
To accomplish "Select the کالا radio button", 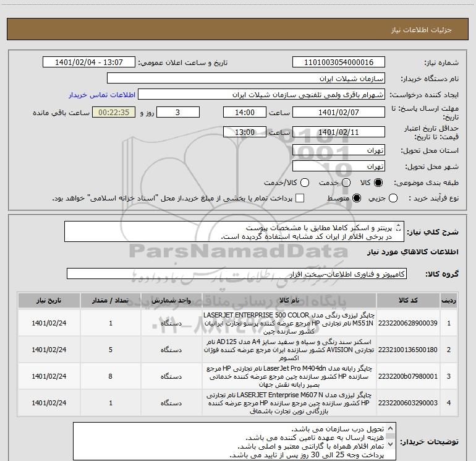I will [378, 183].
